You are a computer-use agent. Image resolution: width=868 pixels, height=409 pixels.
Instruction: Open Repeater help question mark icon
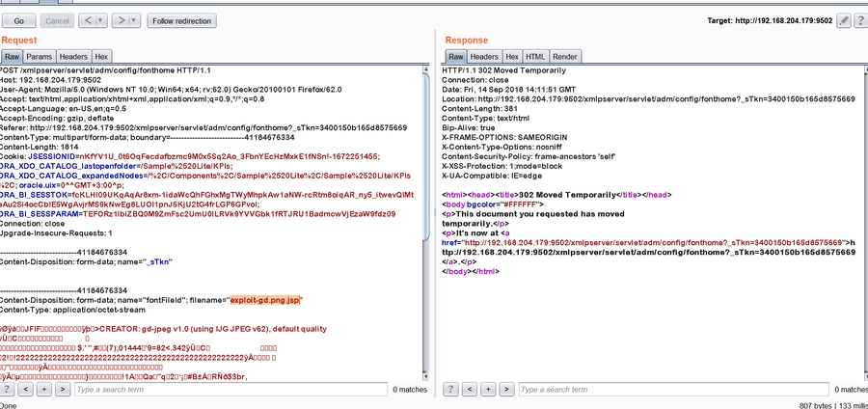[x=858, y=20]
